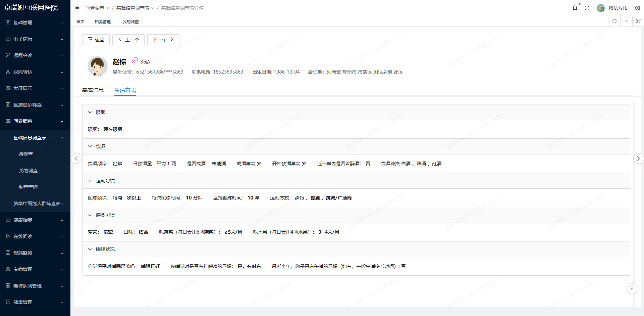
Task: Open the notification bell
Action: [x=575, y=8]
